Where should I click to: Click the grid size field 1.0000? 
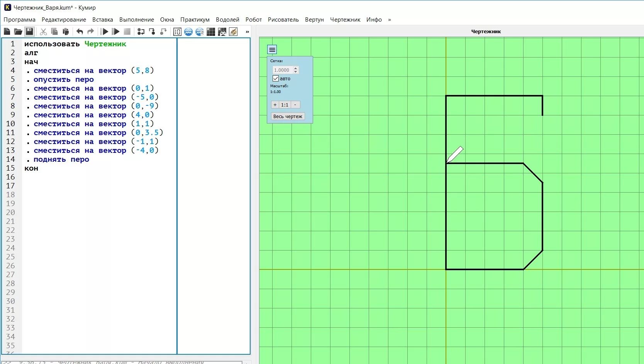283,70
